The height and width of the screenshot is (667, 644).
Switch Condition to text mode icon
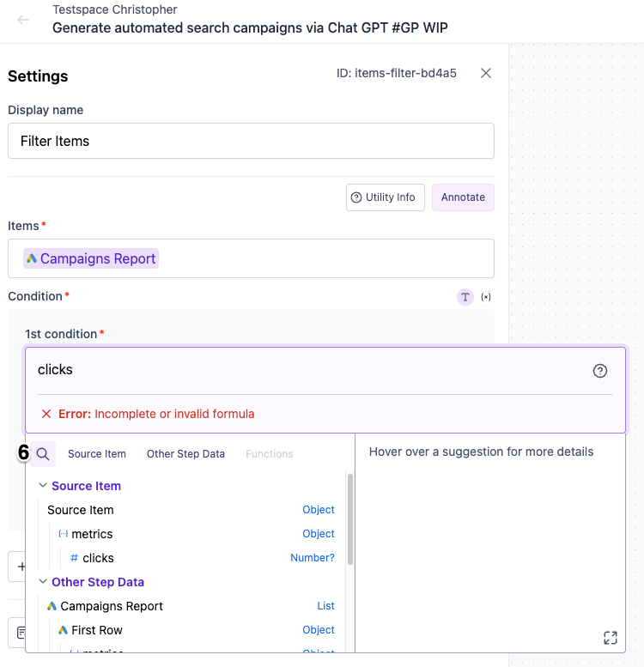[465, 297]
